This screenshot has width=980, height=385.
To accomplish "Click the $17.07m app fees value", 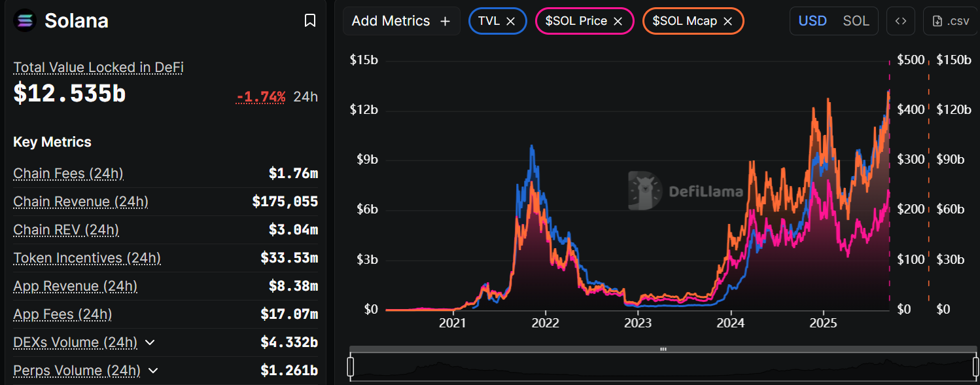I will coord(289,314).
